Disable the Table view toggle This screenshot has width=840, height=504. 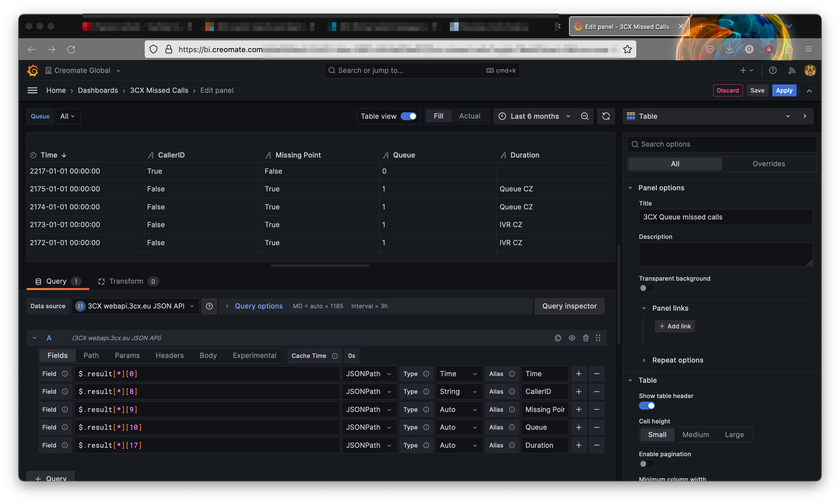click(409, 116)
